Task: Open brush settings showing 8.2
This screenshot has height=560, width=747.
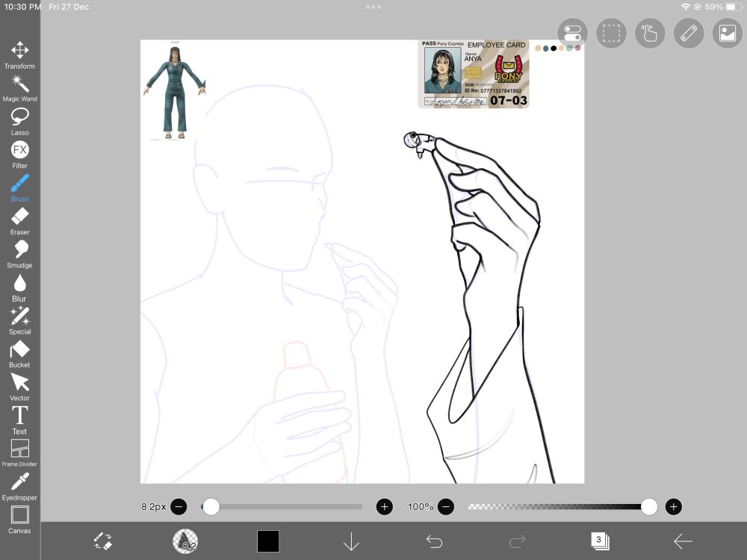Action: (x=185, y=541)
